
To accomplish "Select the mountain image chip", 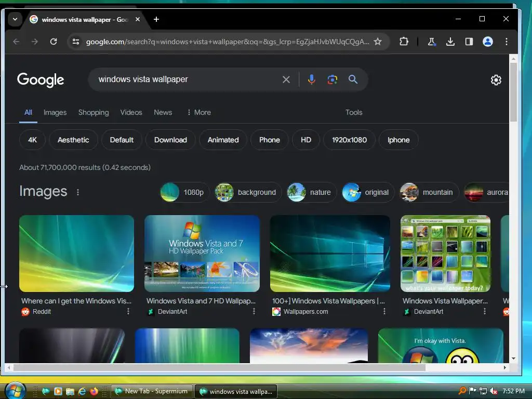I will (429, 192).
